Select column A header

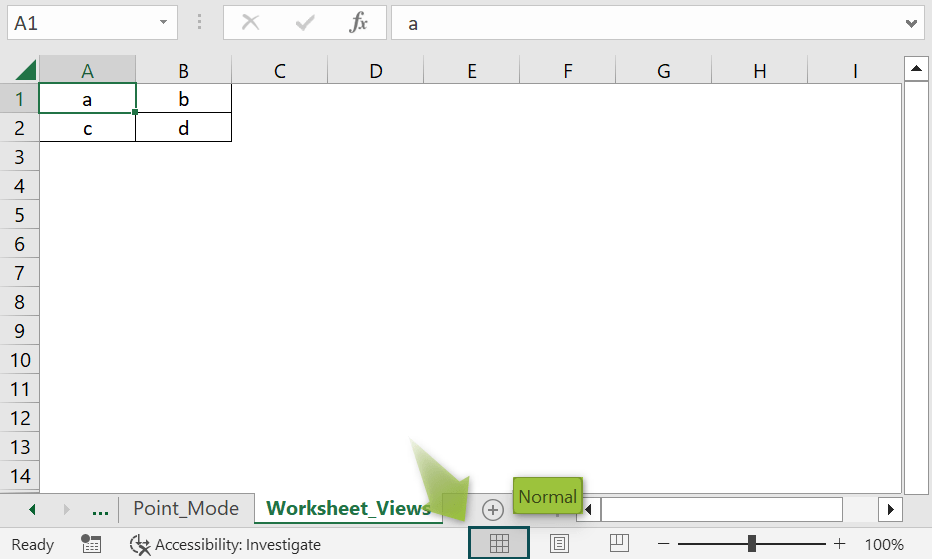pos(87,71)
